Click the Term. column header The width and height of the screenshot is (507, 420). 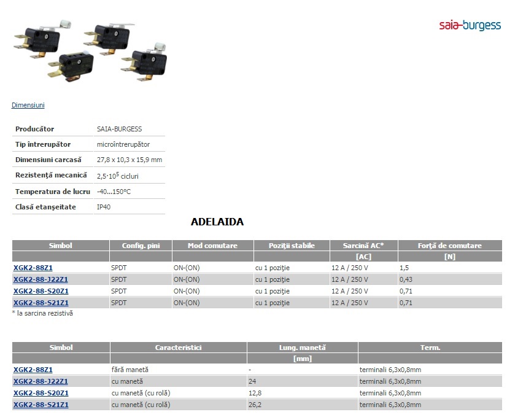point(430,348)
